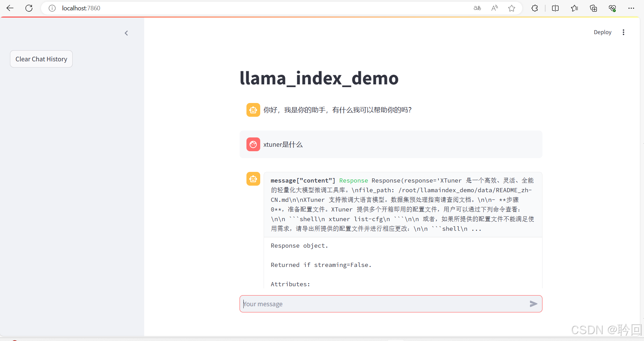Click the Clear Chat History button
The height and width of the screenshot is (341, 644).
click(41, 59)
